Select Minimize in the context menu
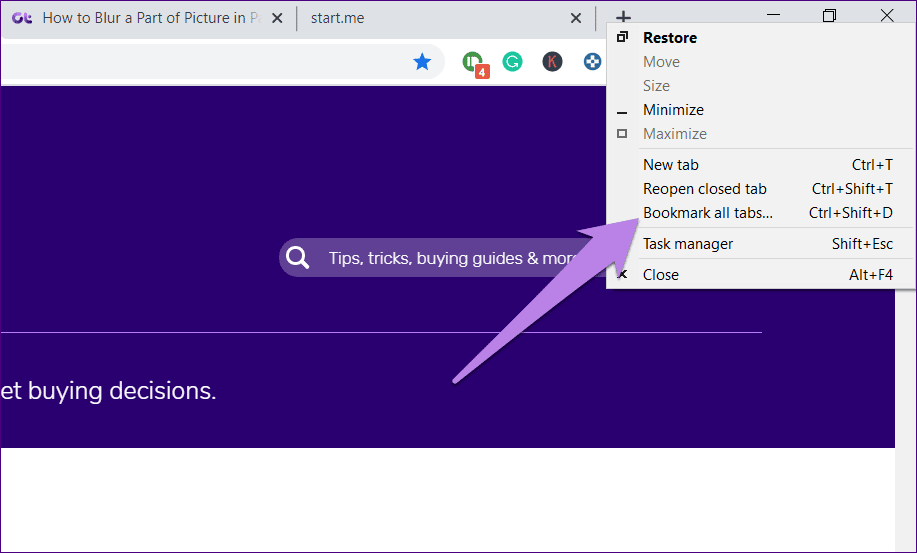 coord(673,110)
